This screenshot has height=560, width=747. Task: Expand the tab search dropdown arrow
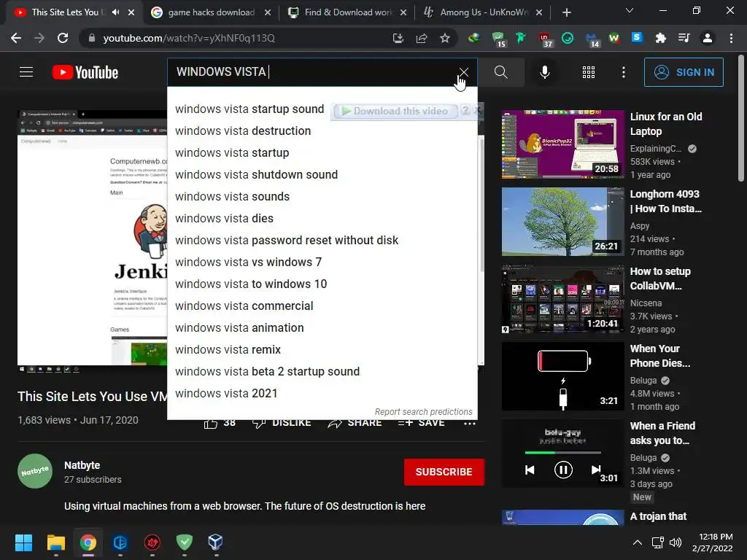(x=630, y=10)
